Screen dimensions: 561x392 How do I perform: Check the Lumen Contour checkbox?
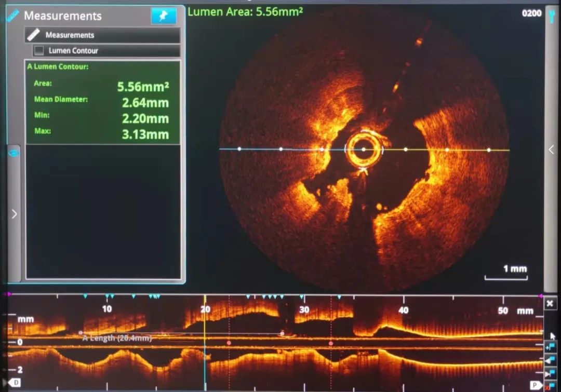39,50
